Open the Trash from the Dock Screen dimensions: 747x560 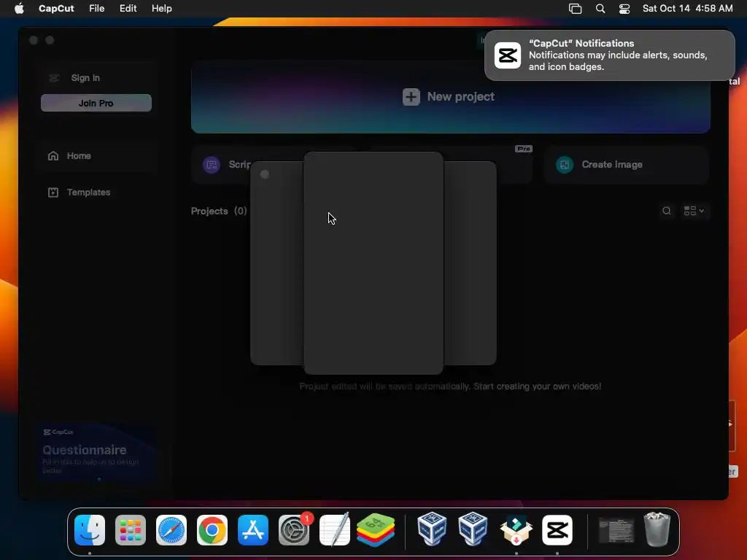(x=657, y=529)
